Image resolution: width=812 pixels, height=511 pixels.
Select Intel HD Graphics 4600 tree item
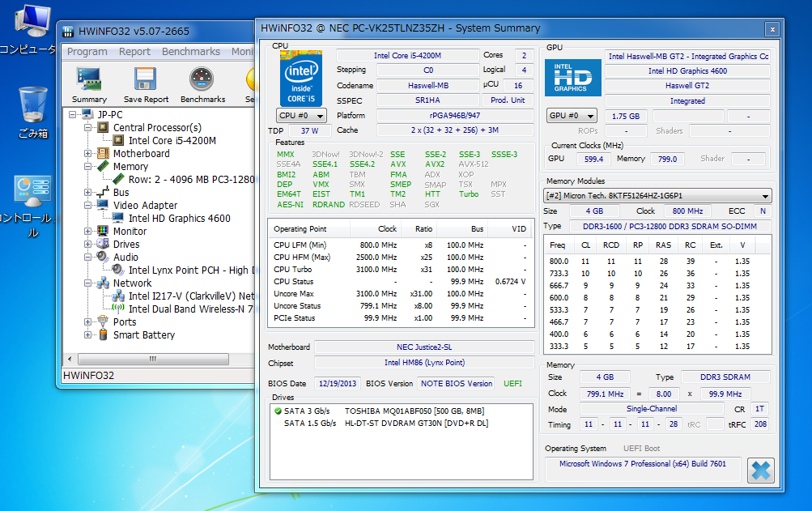(179, 218)
